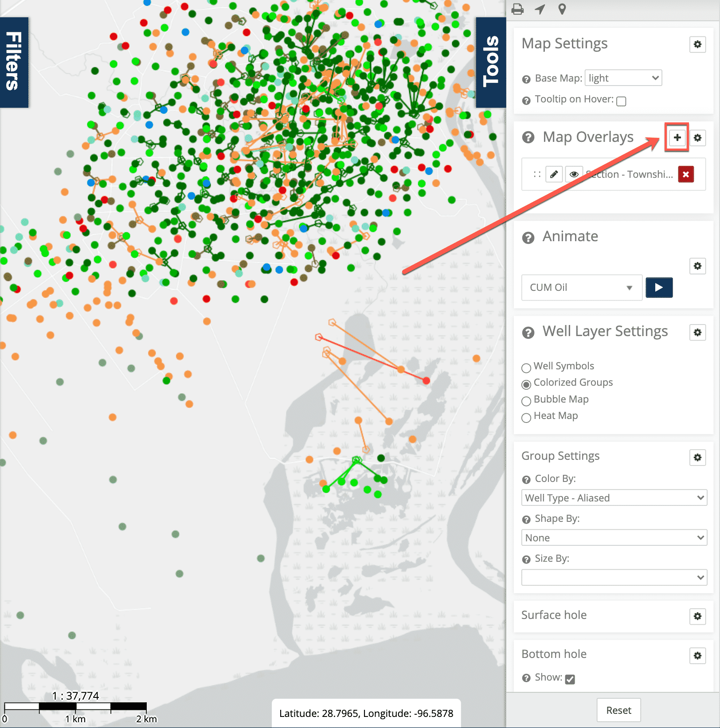Click the Reset button
This screenshot has width=720, height=728.
[618, 710]
